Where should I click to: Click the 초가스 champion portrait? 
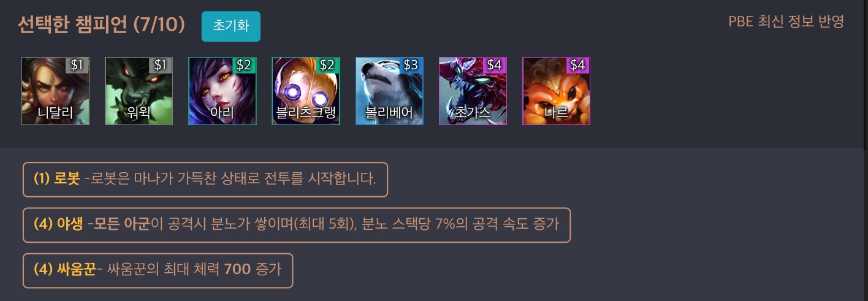click(473, 91)
